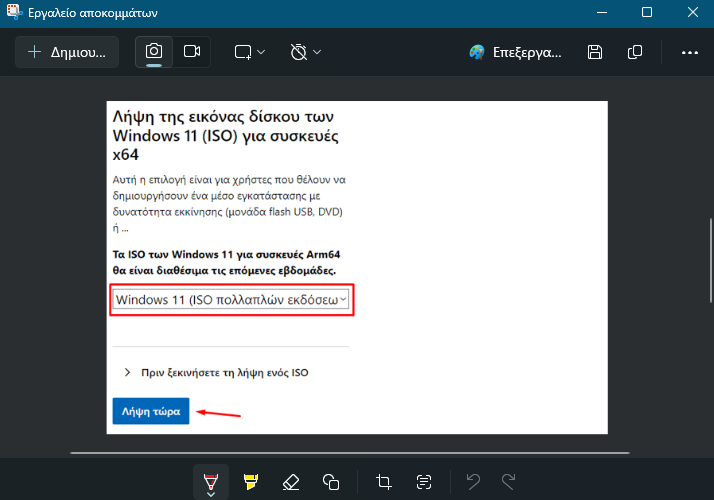Screen dimensions: 714x500
Task: Click the horizontal scrollbar below the canvas
Action: click(350, 453)
